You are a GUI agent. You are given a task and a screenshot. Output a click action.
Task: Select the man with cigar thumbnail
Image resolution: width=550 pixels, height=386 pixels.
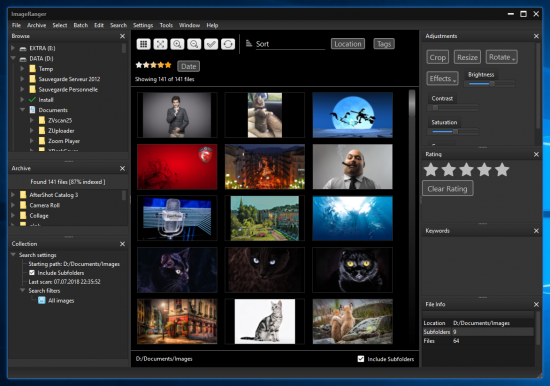coord(353,167)
